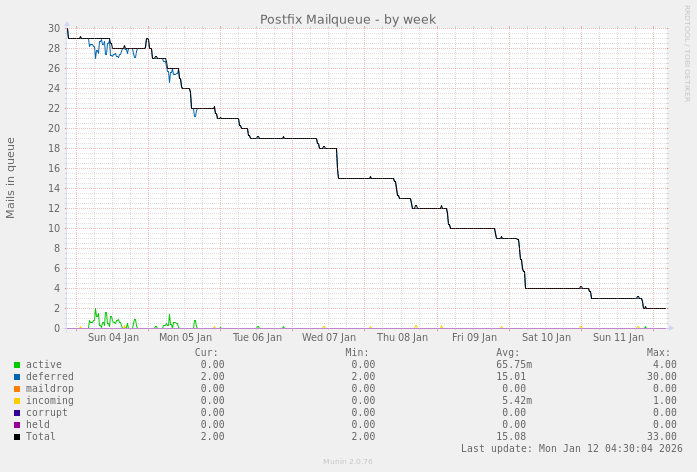Image resolution: width=697 pixels, height=472 pixels.
Task: Click the Total minimum value 2.00
Action: (363, 436)
